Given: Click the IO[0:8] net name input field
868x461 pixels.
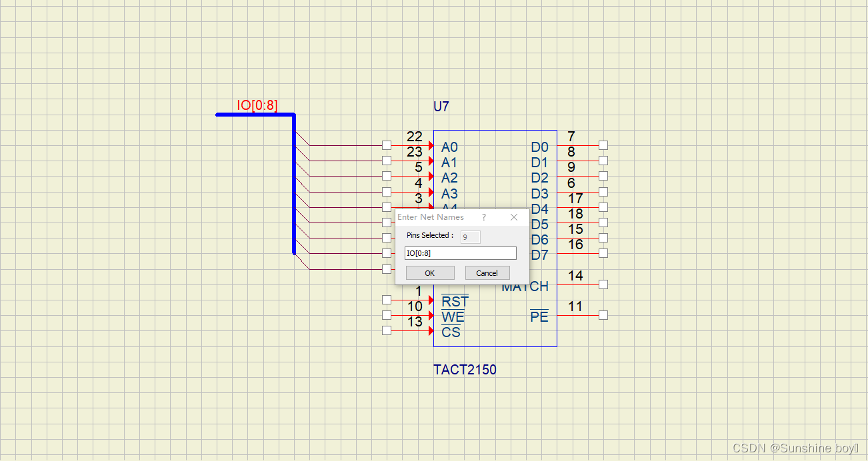Looking at the screenshot, I should pos(460,252).
